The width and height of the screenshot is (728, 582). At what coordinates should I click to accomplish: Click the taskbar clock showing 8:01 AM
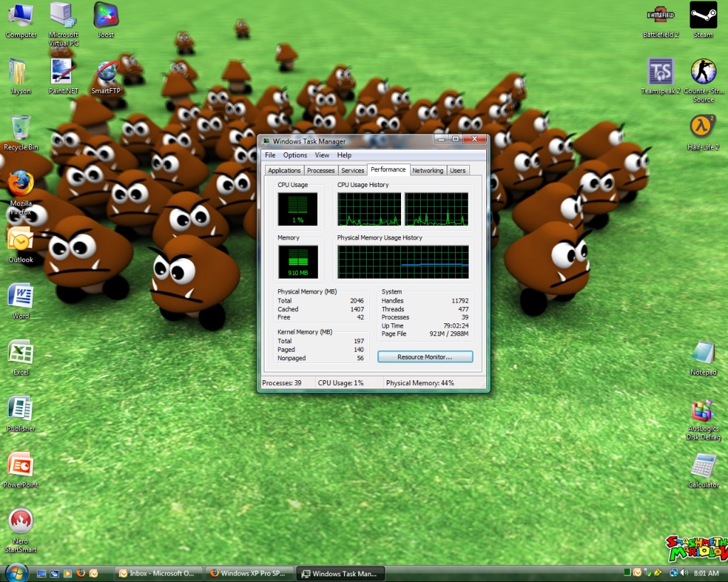(707, 573)
